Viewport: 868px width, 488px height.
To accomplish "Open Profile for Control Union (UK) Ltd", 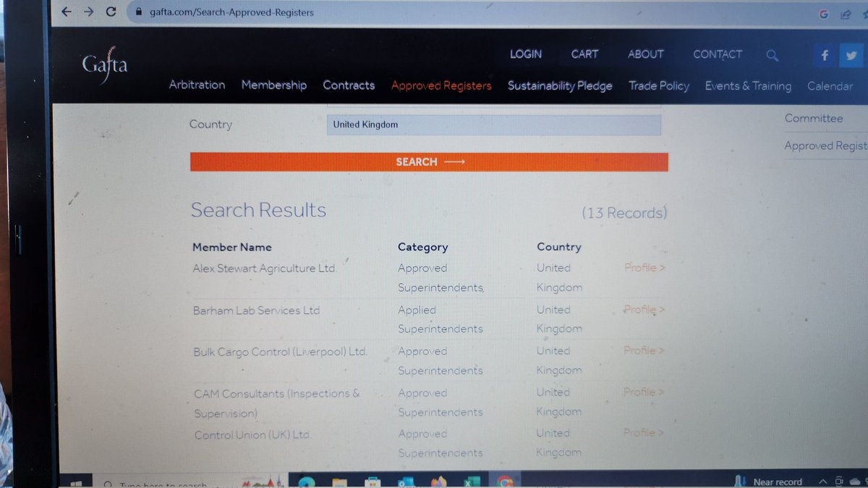I will (x=644, y=433).
